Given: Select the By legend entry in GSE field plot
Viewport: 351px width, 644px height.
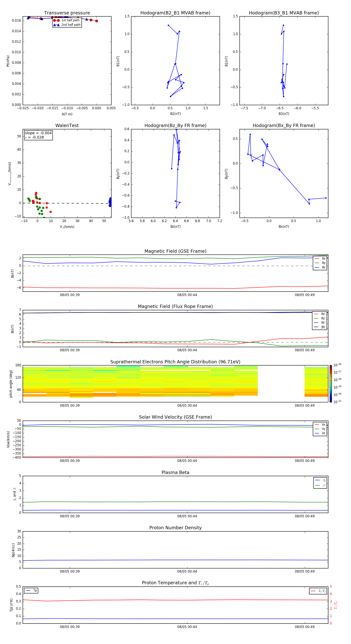Looking at the screenshot, I should coord(320,263).
